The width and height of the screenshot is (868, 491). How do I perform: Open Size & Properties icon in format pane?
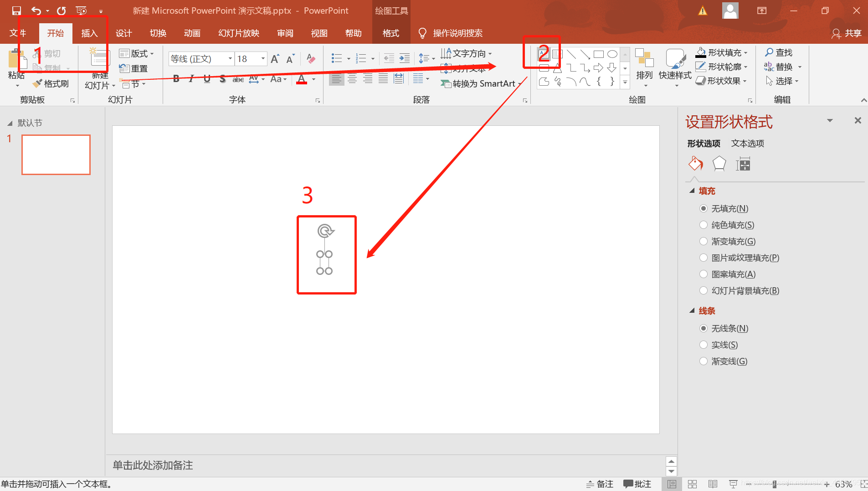(x=743, y=164)
